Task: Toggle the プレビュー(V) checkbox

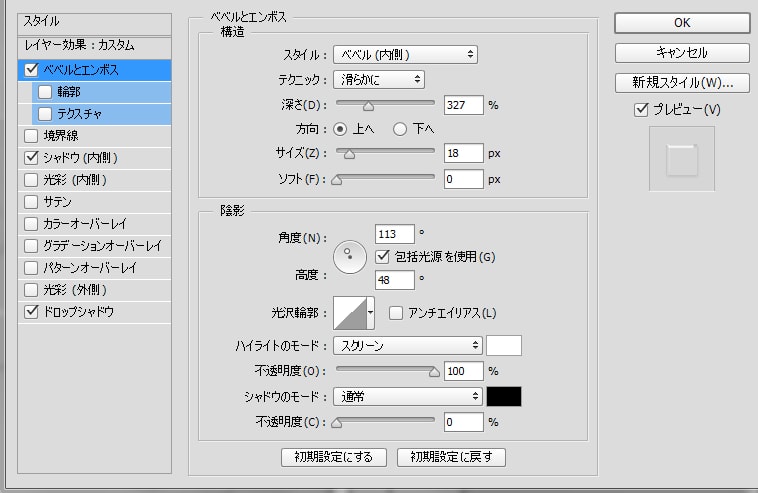Action: 641,110
